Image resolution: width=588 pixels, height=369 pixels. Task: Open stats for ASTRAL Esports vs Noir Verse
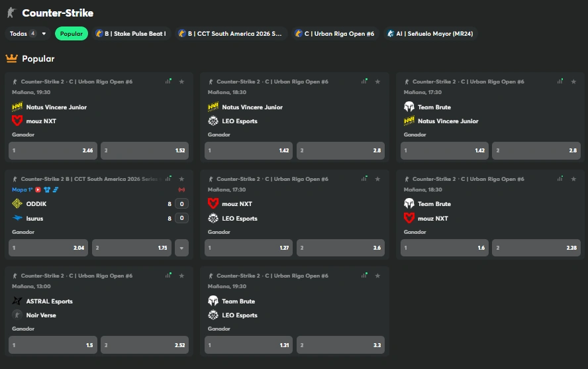click(168, 275)
